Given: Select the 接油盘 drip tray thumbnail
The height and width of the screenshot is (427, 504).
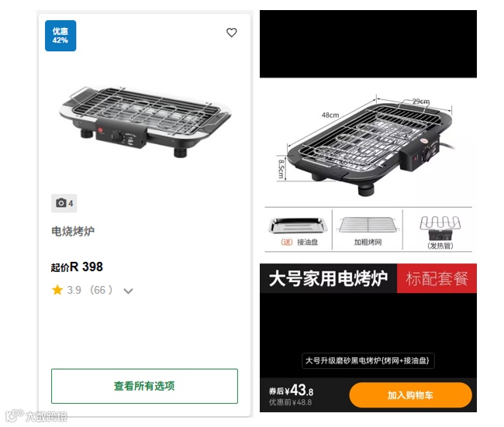Looking at the screenshot, I should pos(299,231).
